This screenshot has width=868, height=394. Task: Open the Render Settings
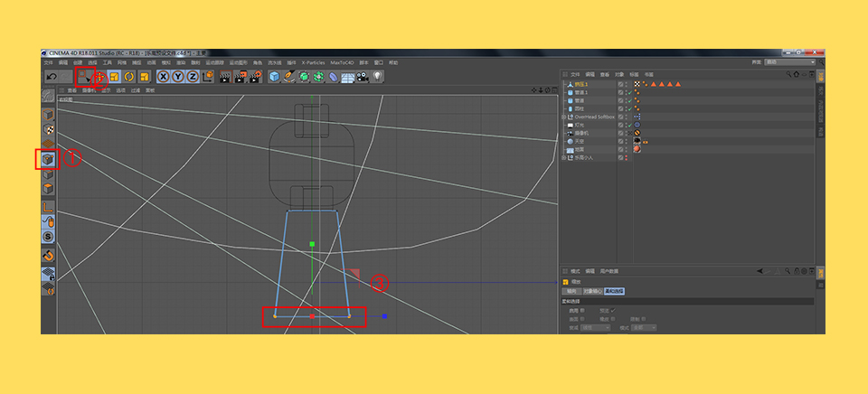click(255, 77)
